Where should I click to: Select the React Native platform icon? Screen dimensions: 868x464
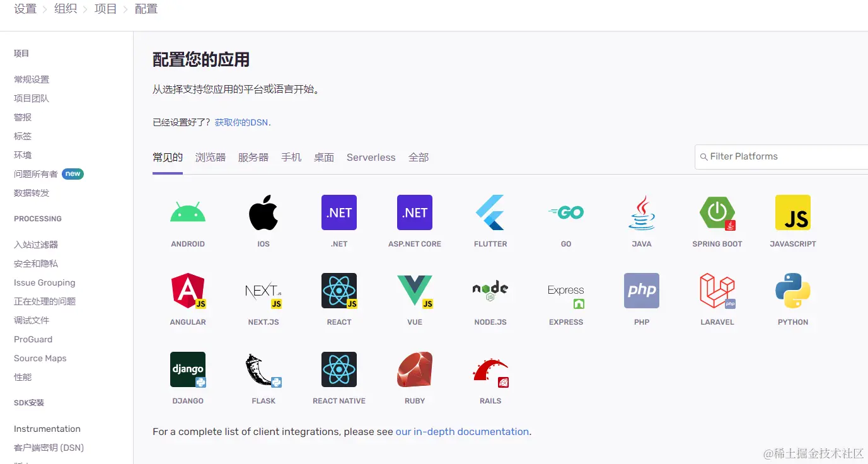(x=339, y=369)
